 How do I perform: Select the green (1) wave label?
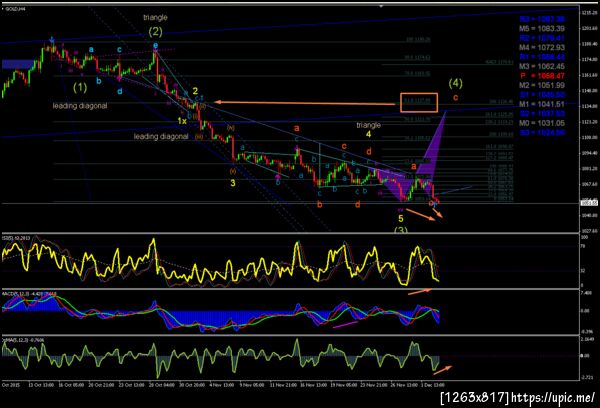click(80, 88)
